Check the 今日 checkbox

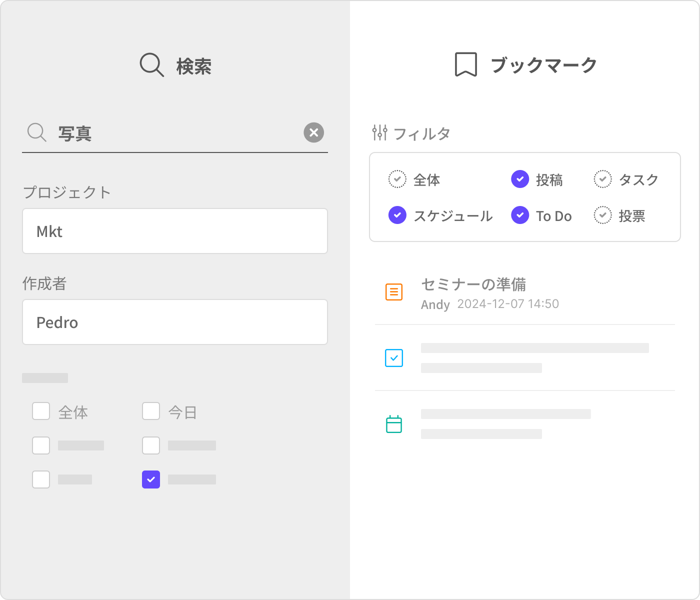(151, 411)
